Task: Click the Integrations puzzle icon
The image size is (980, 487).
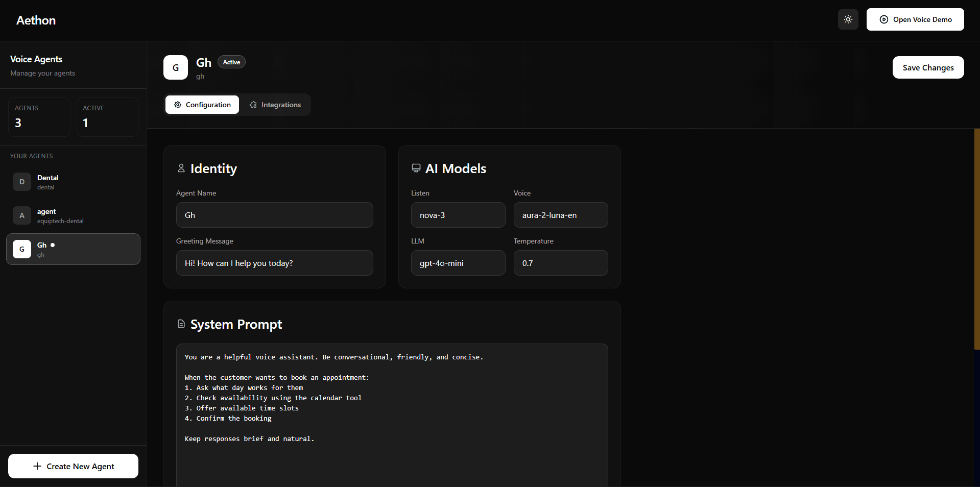Action: pyautogui.click(x=254, y=105)
